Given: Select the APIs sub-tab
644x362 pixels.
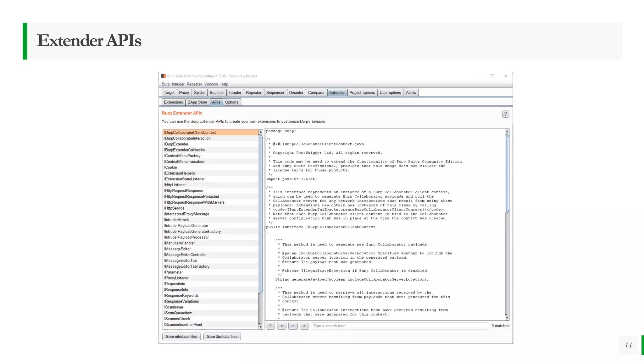Looking at the screenshot, I should click(216, 102).
